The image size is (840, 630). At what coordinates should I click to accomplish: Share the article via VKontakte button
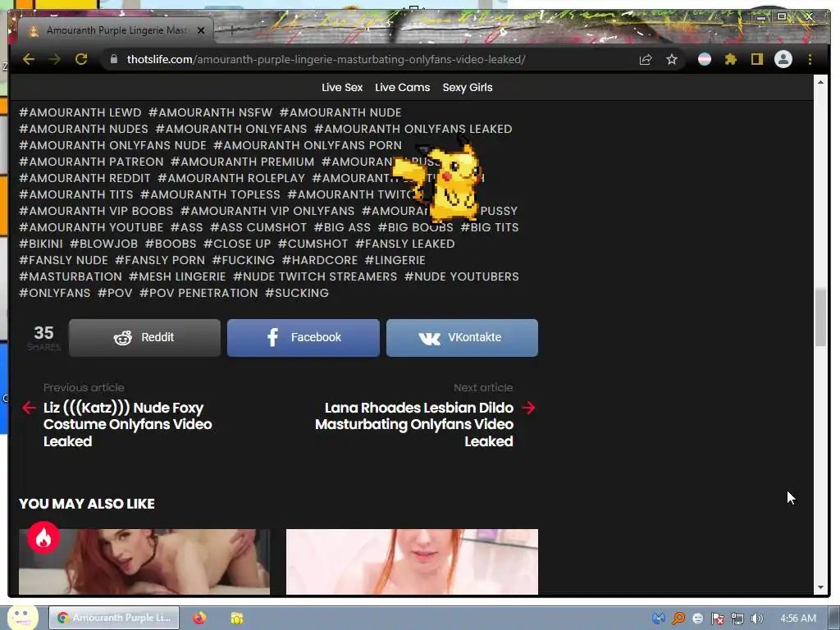[462, 337]
